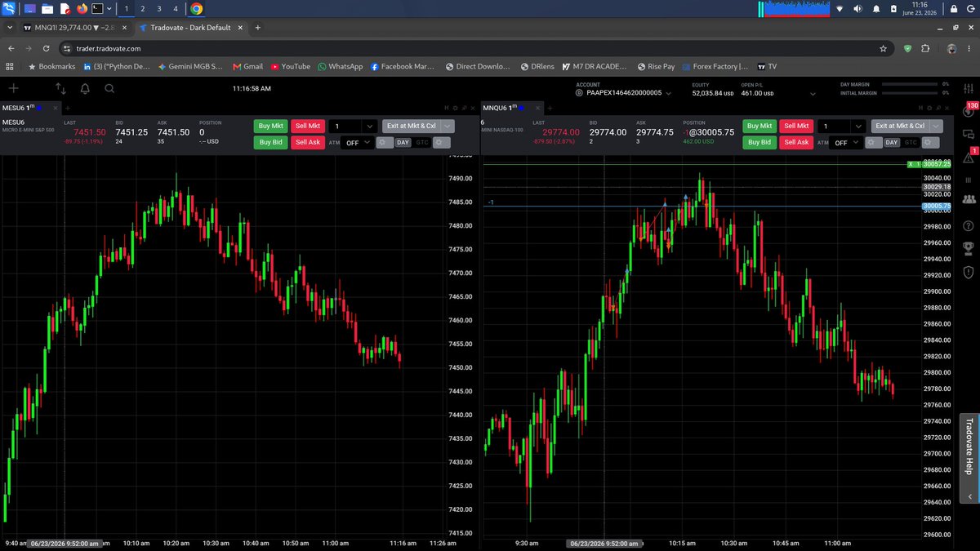Open the community people icon in sidebar
980x551 pixels.
click(x=969, y=199)
